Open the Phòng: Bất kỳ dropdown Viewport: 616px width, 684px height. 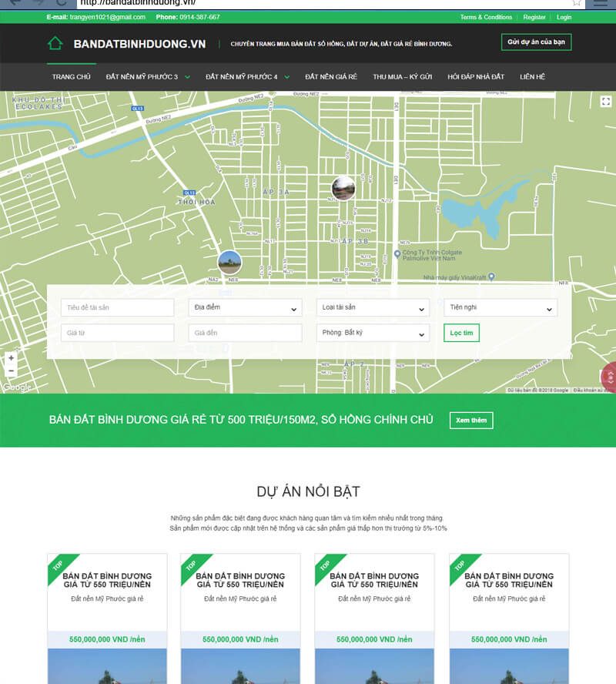click(373, 333)
